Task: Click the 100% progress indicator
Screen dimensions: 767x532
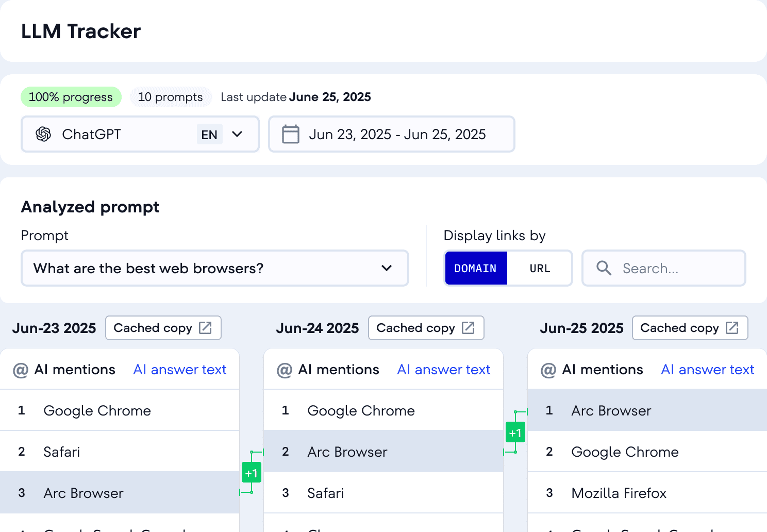Action: [x=71, y=97]
